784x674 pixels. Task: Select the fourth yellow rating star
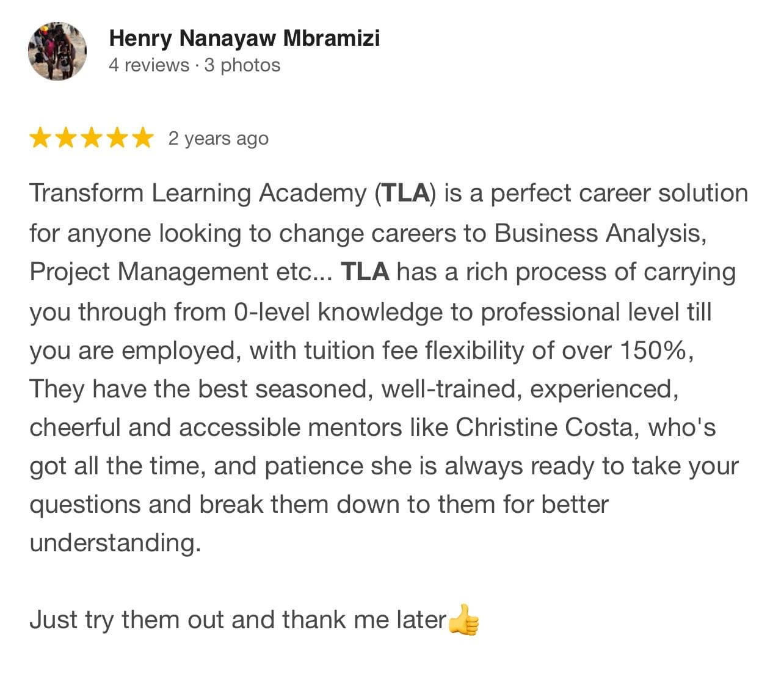[x=117, y=138]
